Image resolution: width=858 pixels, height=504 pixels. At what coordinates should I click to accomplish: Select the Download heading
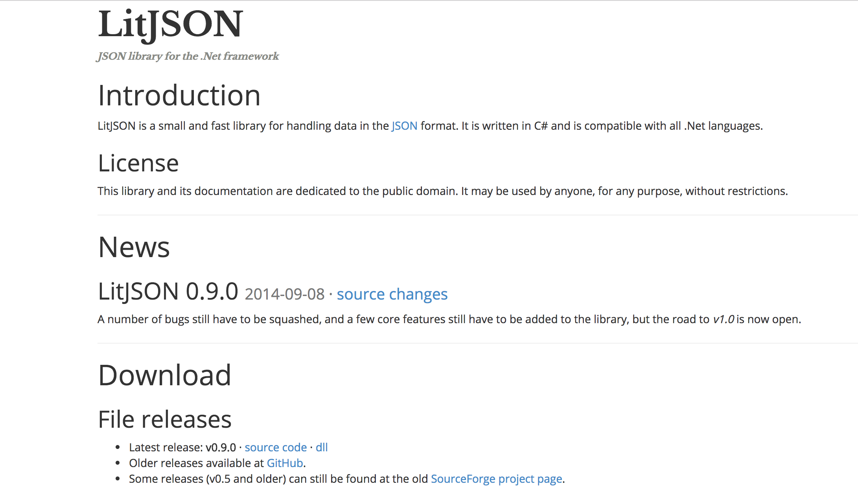tap(165, 375)
